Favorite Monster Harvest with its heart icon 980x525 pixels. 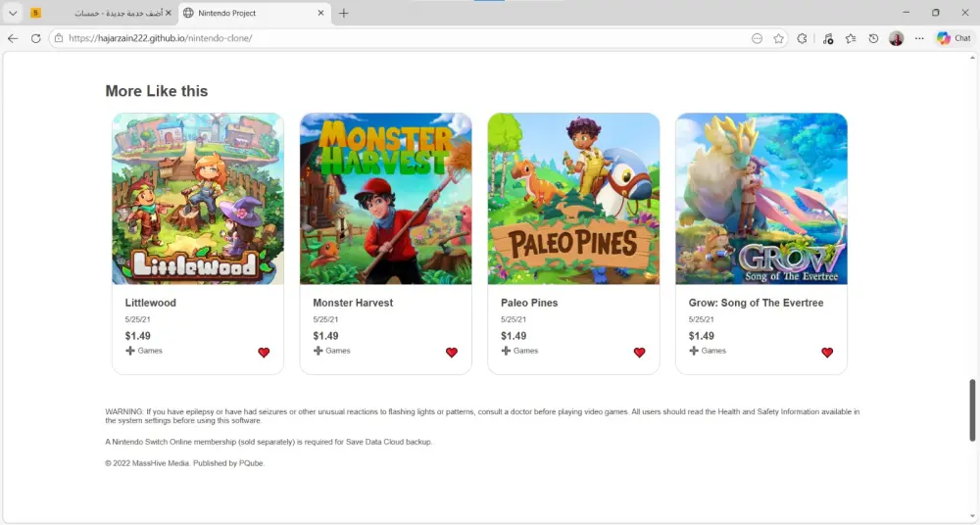(451, 353)
